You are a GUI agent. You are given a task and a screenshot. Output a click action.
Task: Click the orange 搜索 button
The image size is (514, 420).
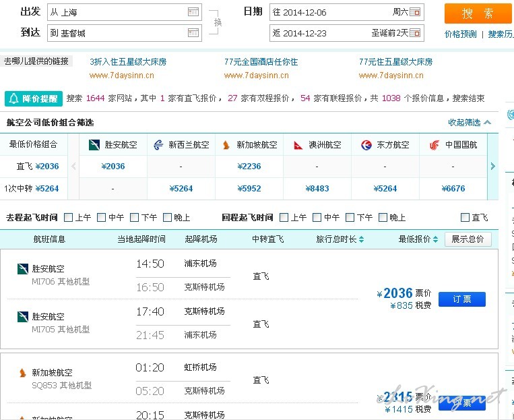[479, 13]
